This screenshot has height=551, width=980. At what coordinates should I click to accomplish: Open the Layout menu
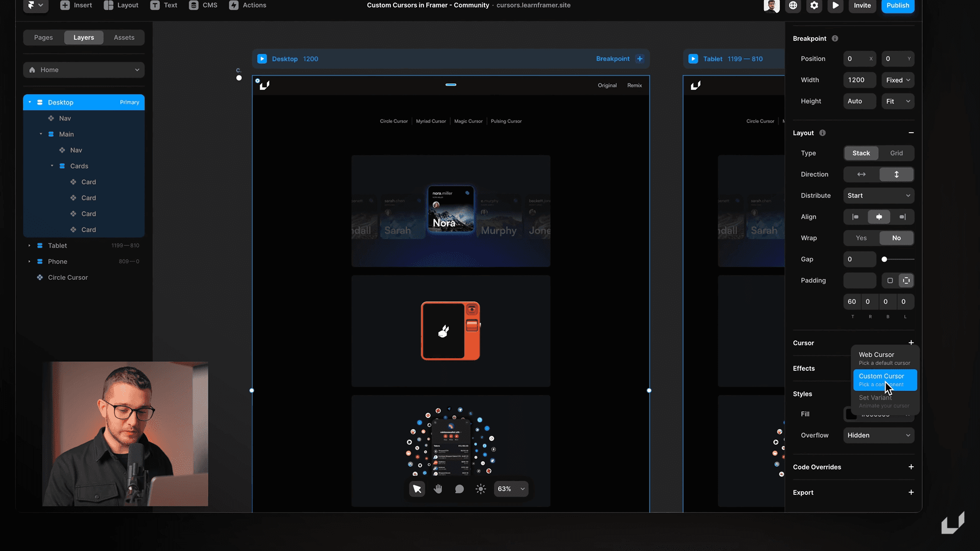[x=121, y=5]
